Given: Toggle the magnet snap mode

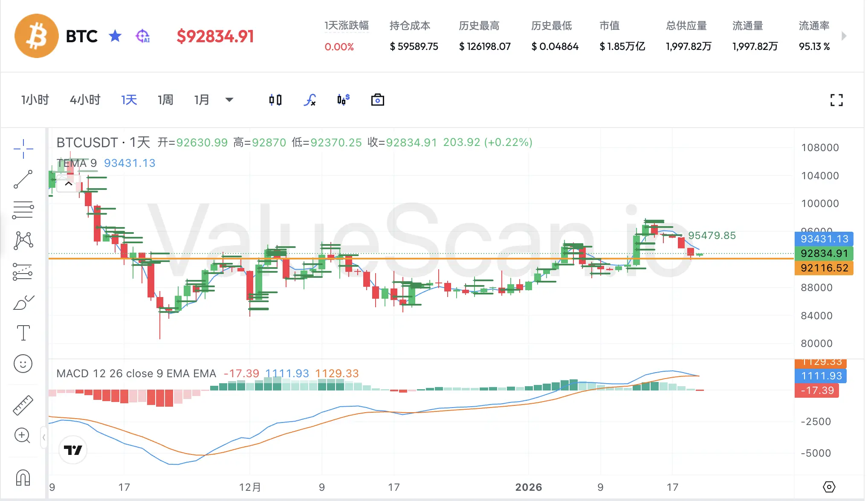Looking at the screenshot, I should click(23, 478).
